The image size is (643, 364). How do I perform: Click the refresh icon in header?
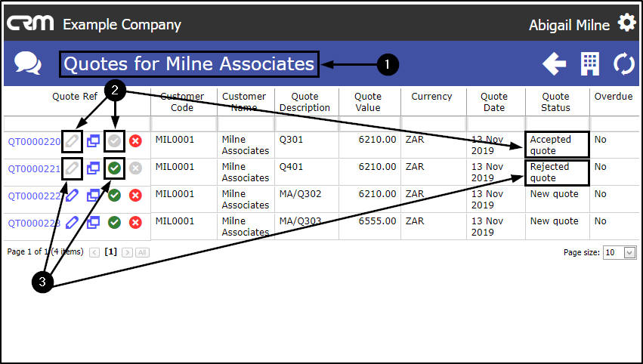coord(624,64)
